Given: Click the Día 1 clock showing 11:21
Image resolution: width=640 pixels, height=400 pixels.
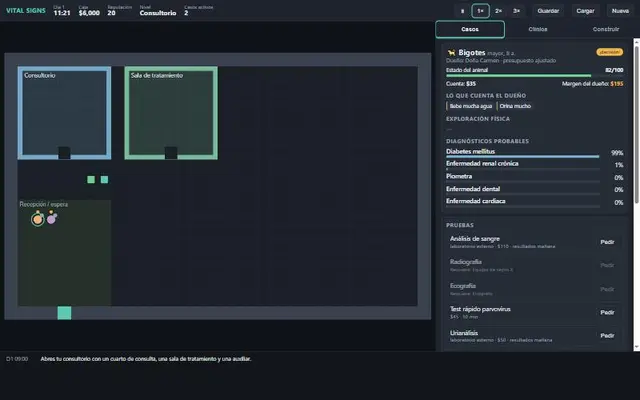Looking at the screenshot, I should tap(62, 11).
